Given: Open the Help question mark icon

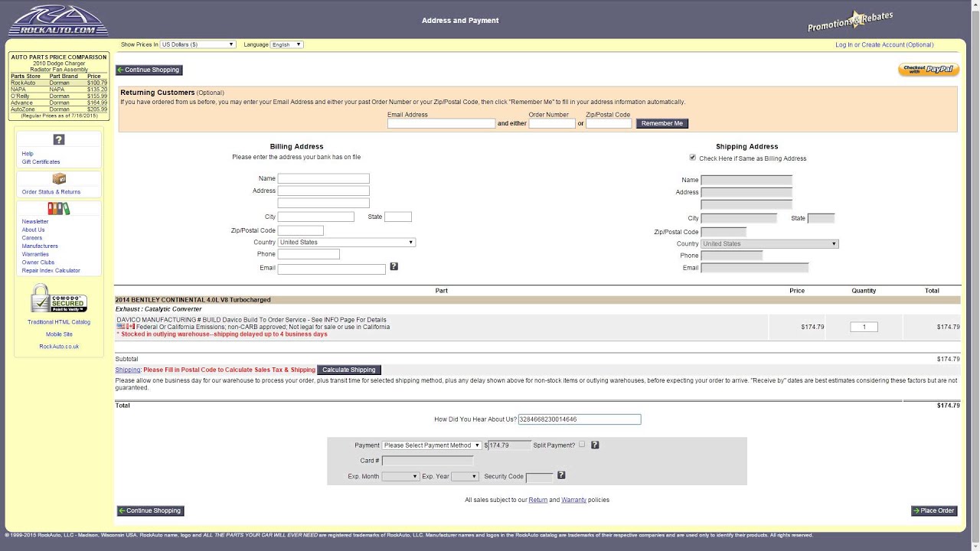Looking at the screenshot, I should pos(59,139).
